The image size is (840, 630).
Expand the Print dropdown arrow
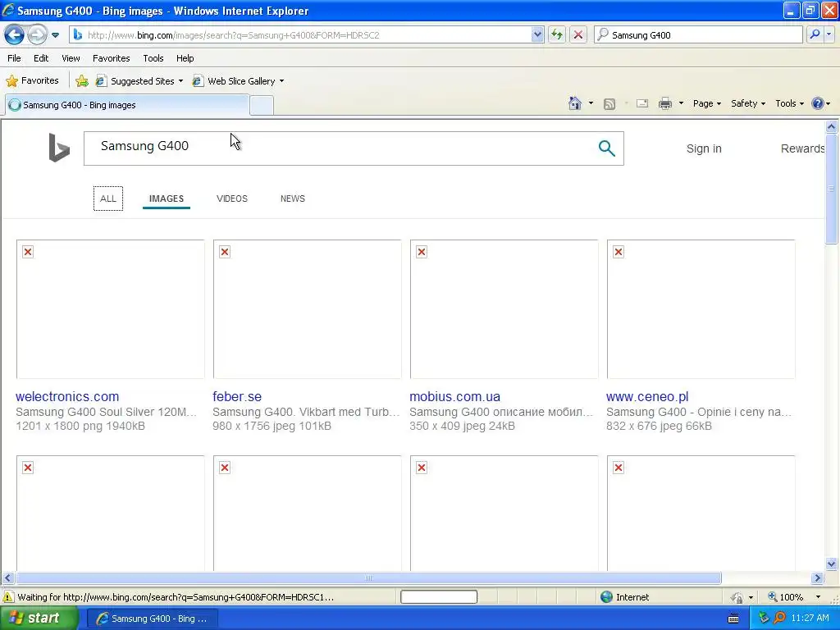tap(681, 103)
